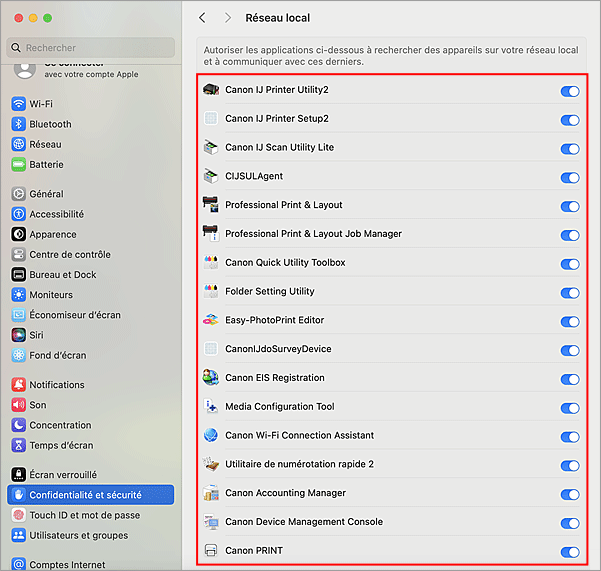Disable local network access for CIJSULAgent

(570, 178)
